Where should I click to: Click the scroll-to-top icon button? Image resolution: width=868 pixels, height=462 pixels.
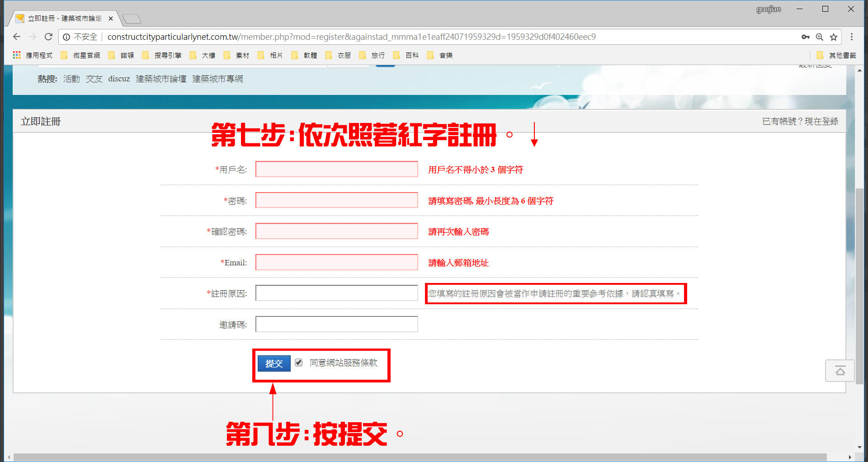tap(840, 371)
